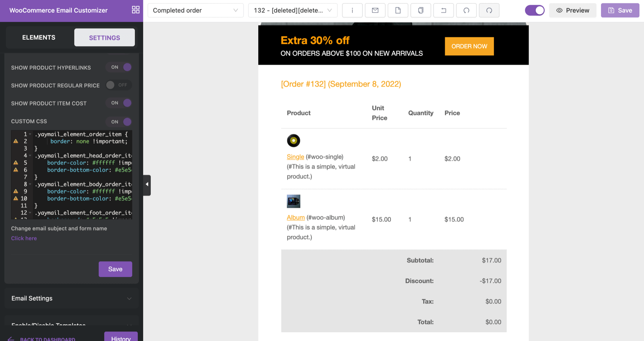Image resolution: width=644 pixels, height=341 pixels.
Task: Open the send test email envelope icon
Action: (x=375, y=10)
